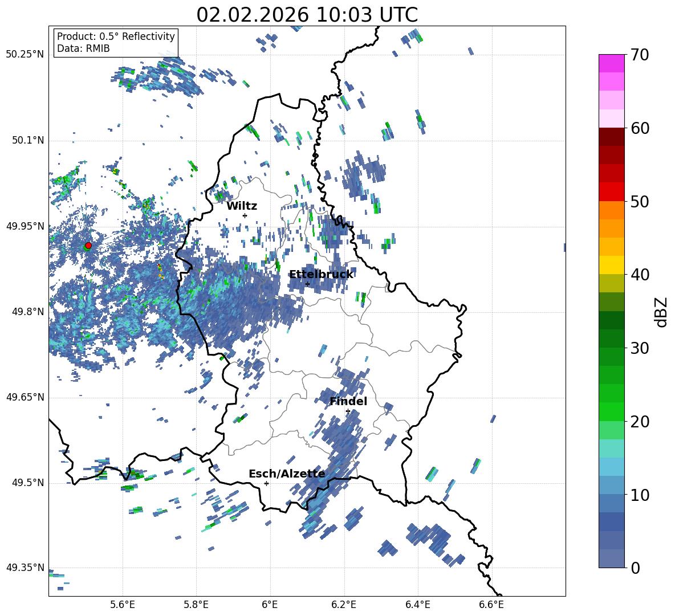Click the title text '02.02.2026 10:03 UTC'
The height and width of the screenshot is (616, 675).
click(x=307, y=15)
